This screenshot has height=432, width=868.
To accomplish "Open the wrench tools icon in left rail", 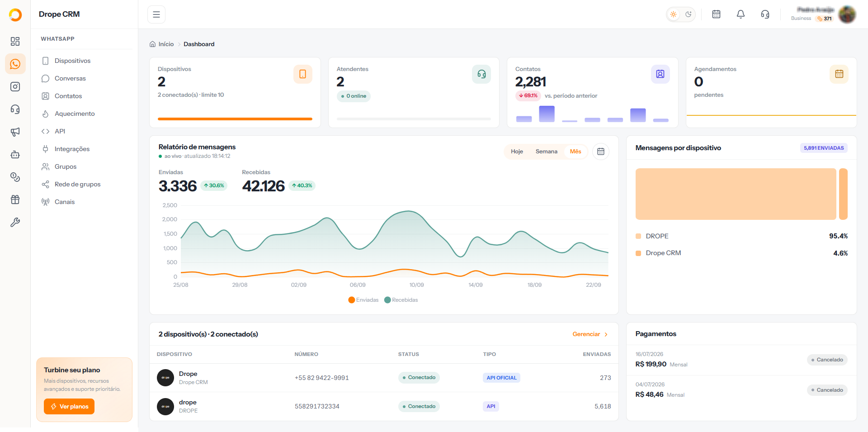I will tap(15, 223).
